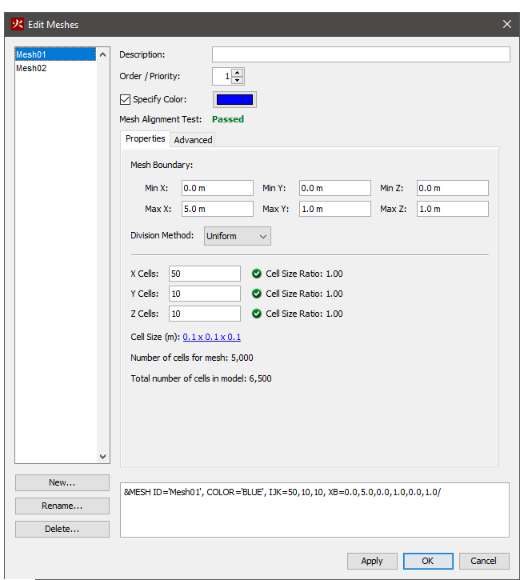Viewport: 524px width, 580px height.
Task: Click the cell size link 0.1 x 0.1 x 0.1
Action: (x=212, y=337)
